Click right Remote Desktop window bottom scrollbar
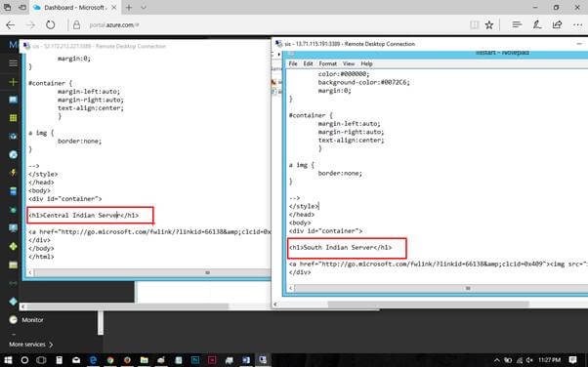 (429, 305)
